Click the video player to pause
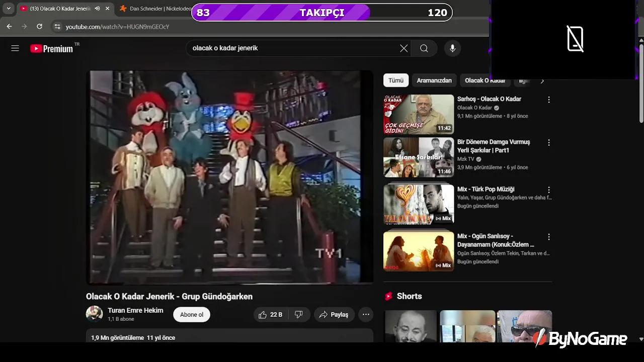Image resolution: width=644 pixels, height=362 pixels. coord(230,177)
